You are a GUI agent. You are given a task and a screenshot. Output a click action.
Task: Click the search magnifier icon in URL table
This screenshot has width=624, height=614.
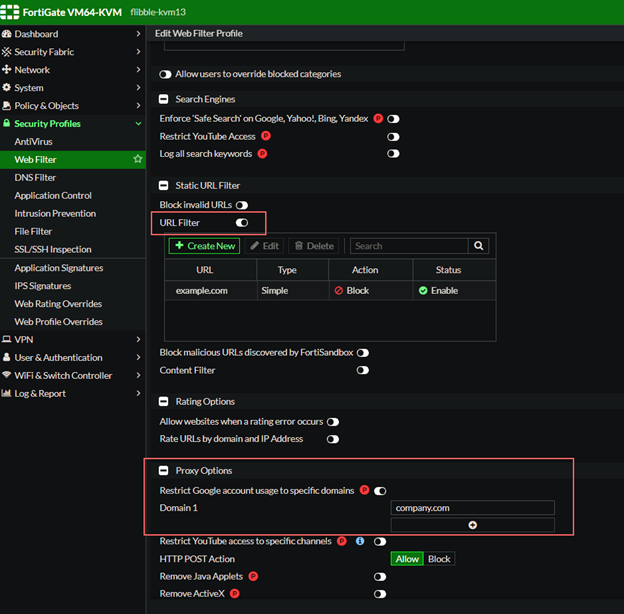480,246
